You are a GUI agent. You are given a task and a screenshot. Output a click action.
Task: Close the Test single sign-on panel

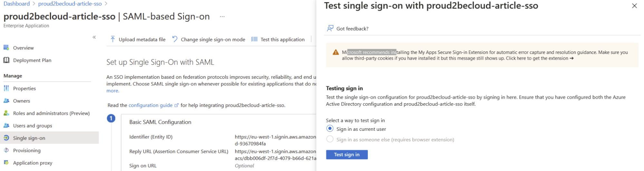[634, 6]
